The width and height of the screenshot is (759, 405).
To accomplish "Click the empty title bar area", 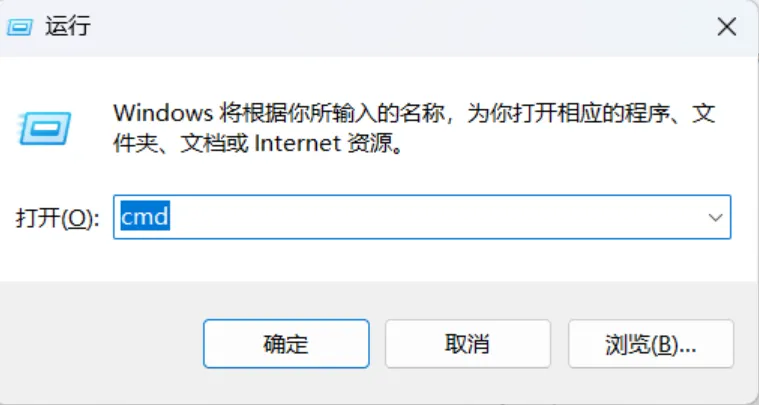I will [400, 27].
